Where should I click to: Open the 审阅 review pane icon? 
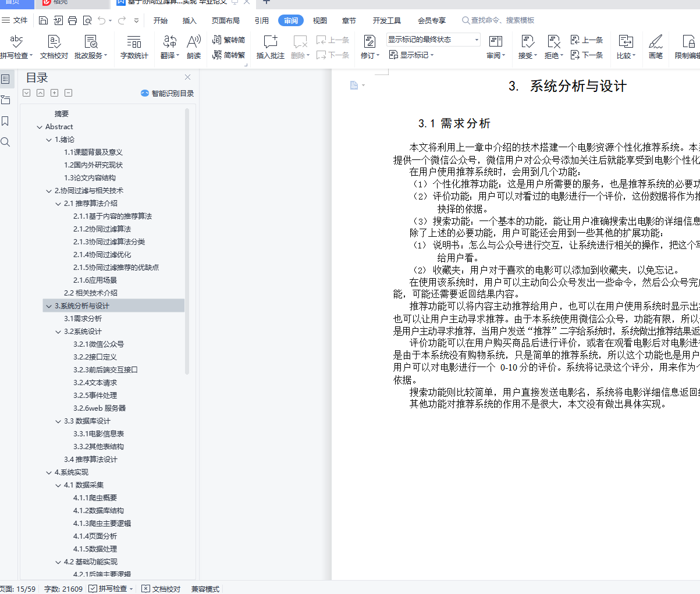(x=496, y=47)
